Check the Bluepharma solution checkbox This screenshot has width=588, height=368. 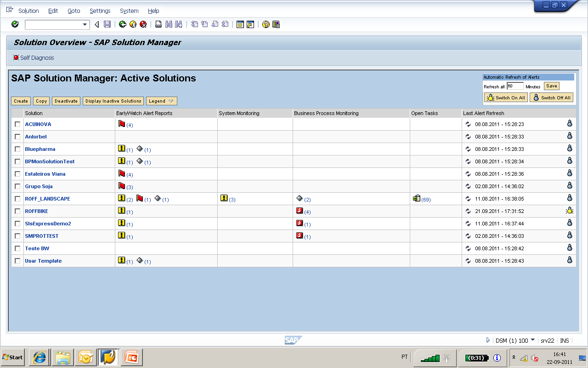click(17, 149)
